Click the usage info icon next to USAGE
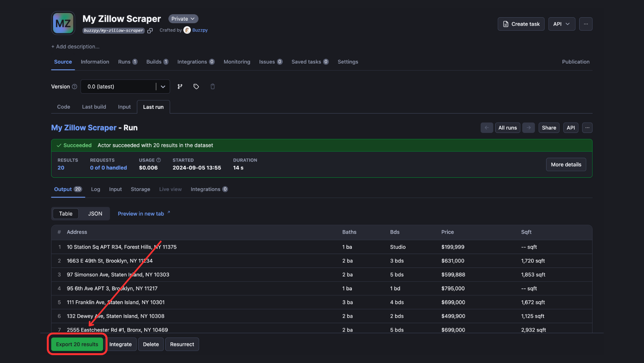The height and width of the screenshot is (363, 644). (x=158, y=160)
